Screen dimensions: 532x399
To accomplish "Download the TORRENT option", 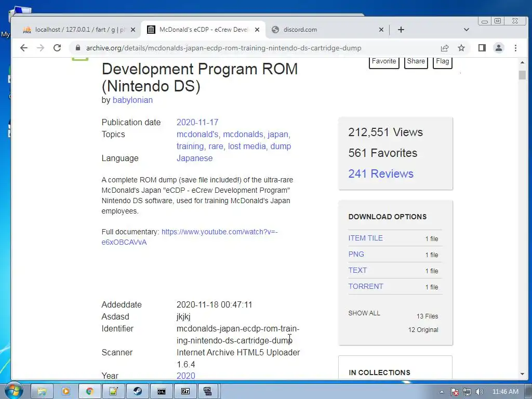I will (366, 286).
